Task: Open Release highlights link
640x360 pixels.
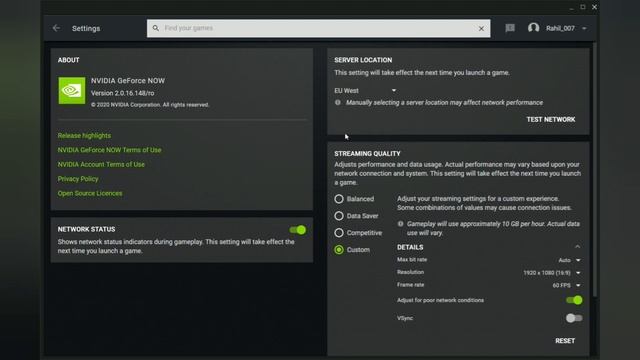Action: 84,136
